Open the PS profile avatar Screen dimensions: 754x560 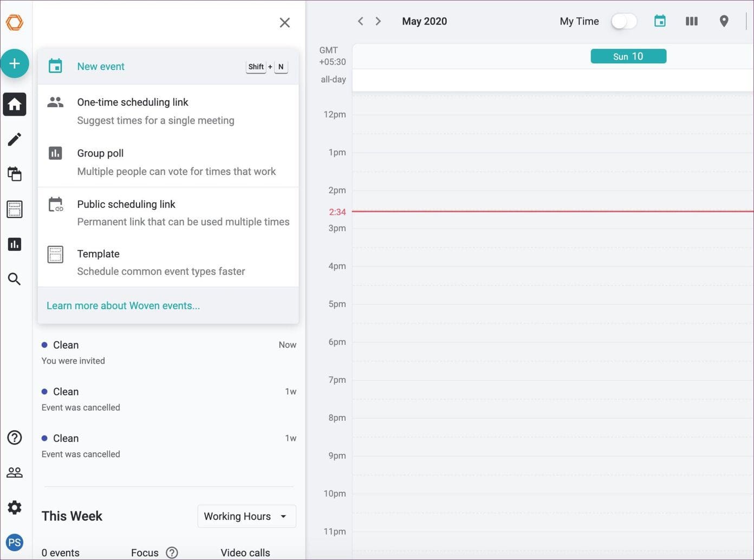15,542
